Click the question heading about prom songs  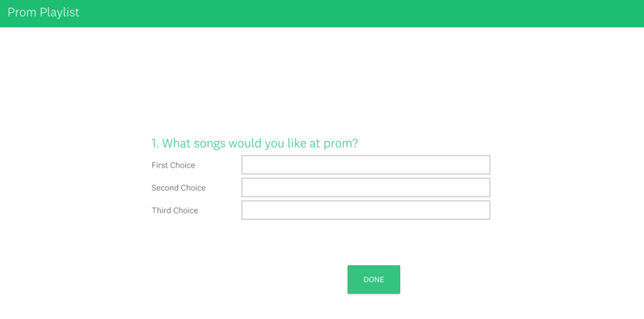coord(254,143)
